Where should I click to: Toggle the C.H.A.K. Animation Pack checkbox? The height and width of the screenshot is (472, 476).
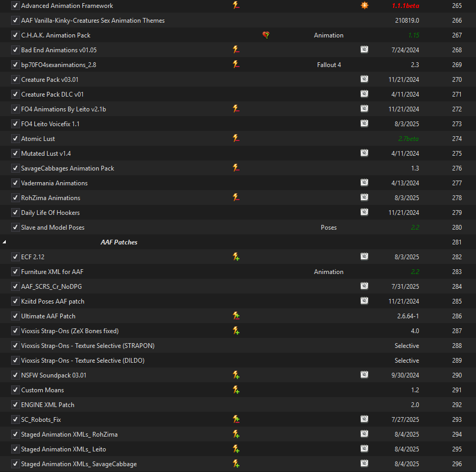click(15, 35)
